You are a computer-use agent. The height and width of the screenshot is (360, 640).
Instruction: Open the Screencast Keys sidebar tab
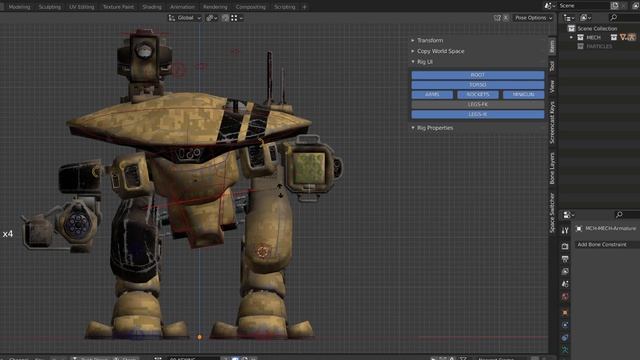pyautogui.click(x=552, y=122)
